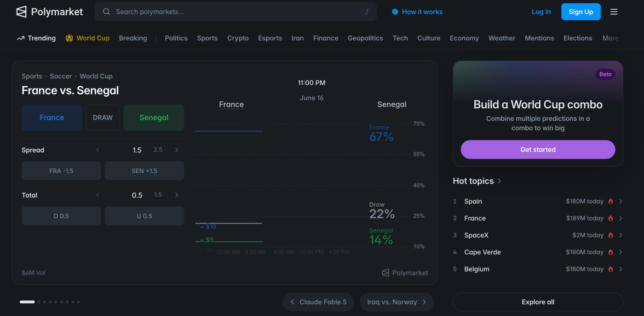Open the Trending tab
The width and height of the screenshot is (644, 316).
36,38
